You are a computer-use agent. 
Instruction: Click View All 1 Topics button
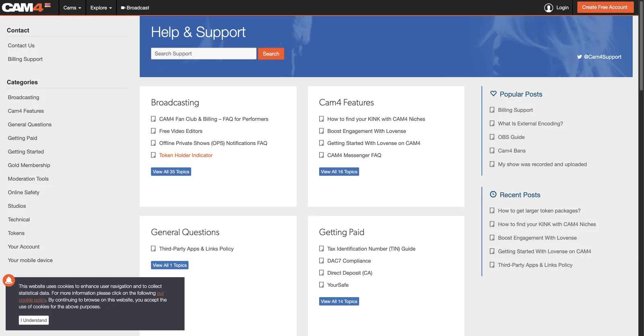tap(169, 265)
